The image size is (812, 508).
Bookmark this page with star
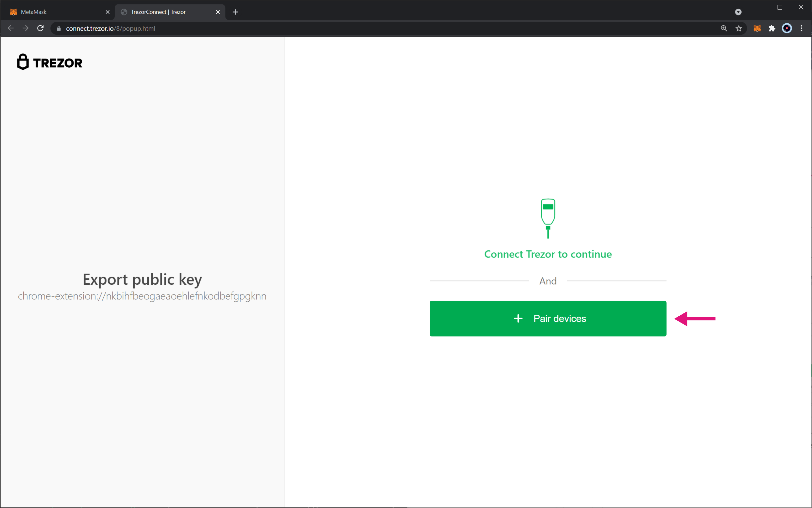[738, 28]
